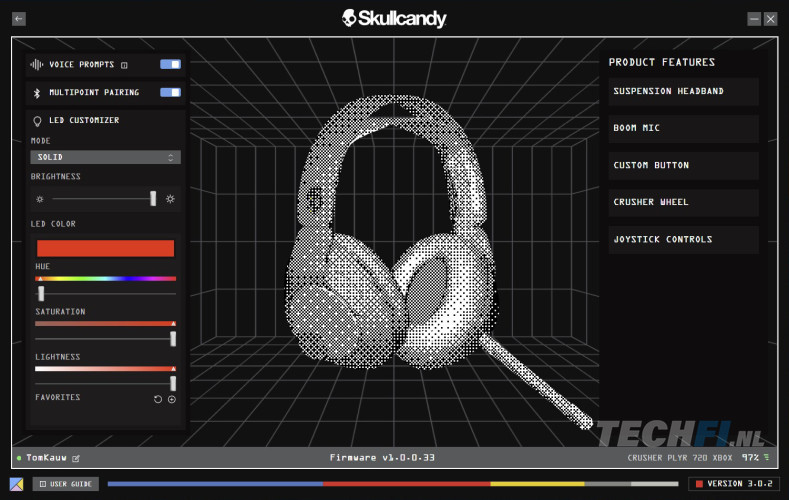Open the Custom Button feature

coord(683,165)
